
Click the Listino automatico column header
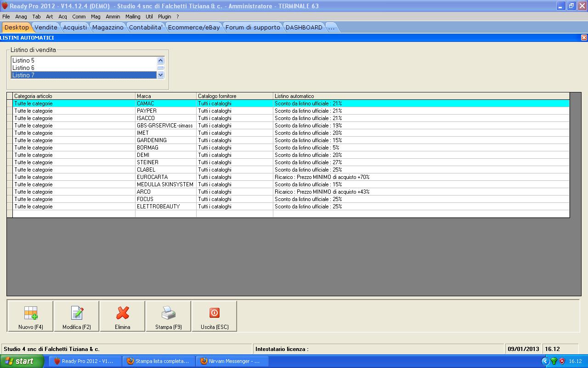pos(421,96)
